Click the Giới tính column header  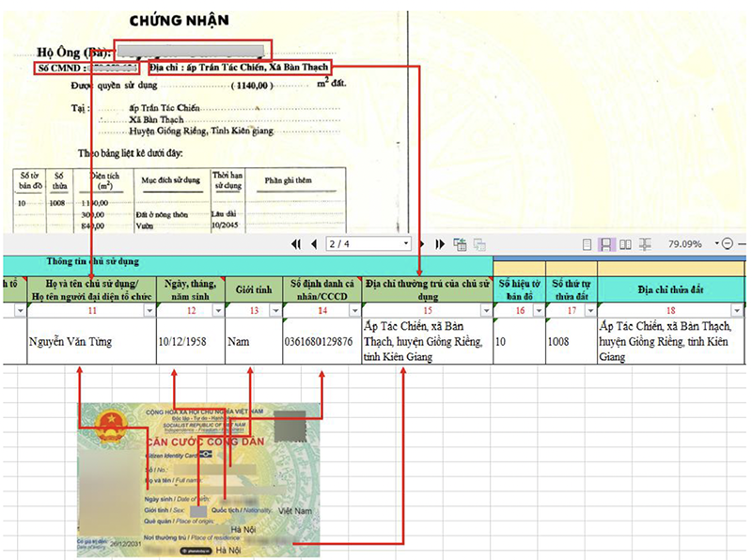click(x=253, y=288)
